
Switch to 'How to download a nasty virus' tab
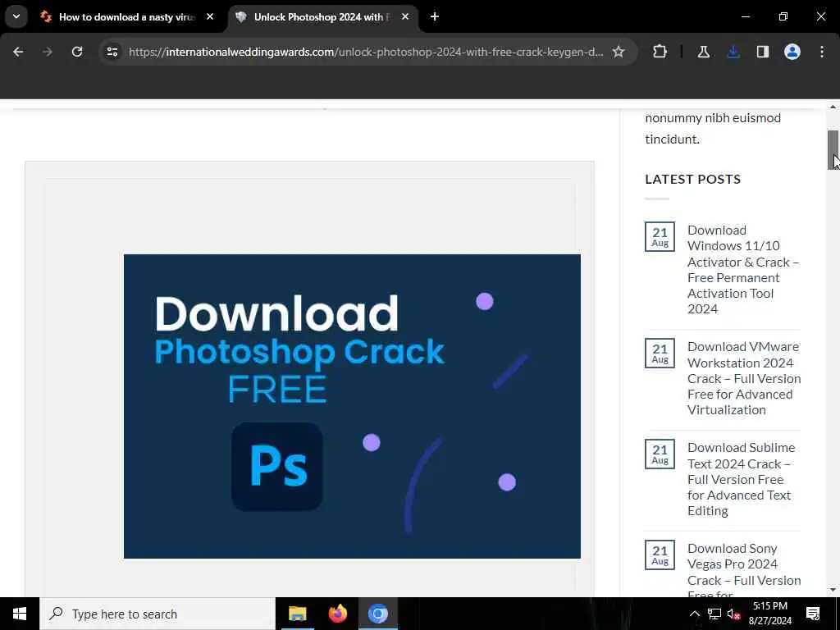point(126,17)
